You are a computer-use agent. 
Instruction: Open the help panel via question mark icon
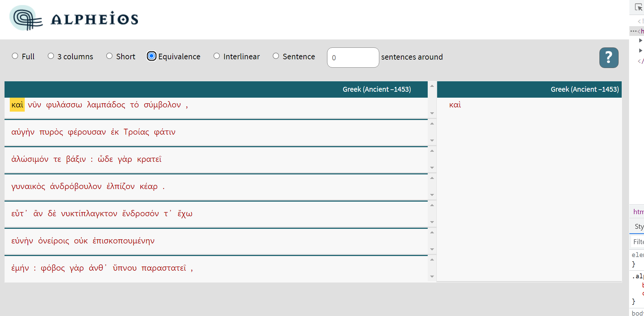coord(608,58)
